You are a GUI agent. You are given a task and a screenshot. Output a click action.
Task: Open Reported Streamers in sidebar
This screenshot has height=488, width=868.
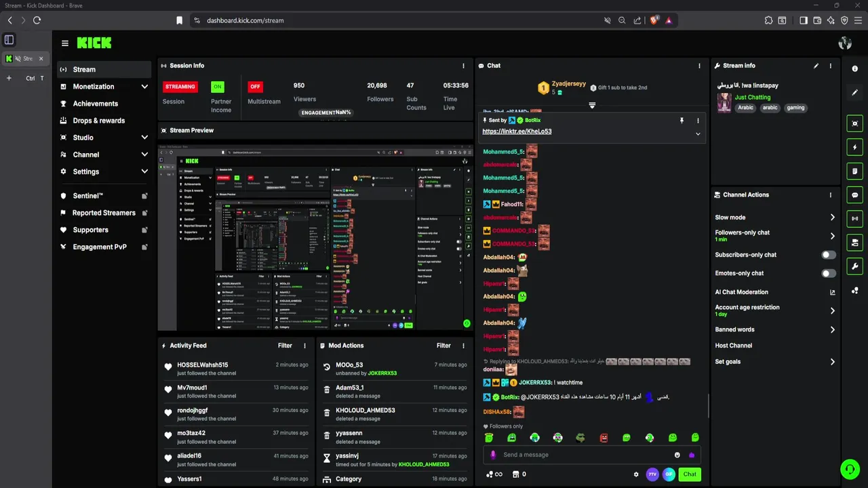104,213
